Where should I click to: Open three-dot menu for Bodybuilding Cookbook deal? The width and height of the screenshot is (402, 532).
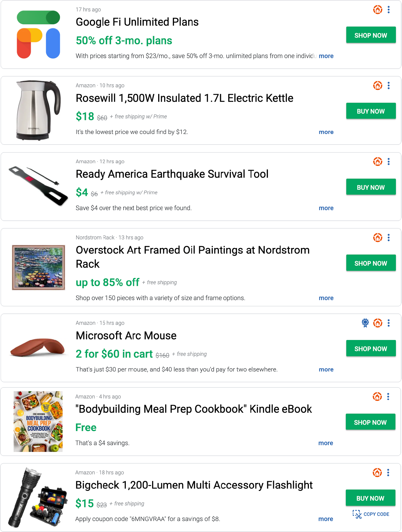(388, 397)
